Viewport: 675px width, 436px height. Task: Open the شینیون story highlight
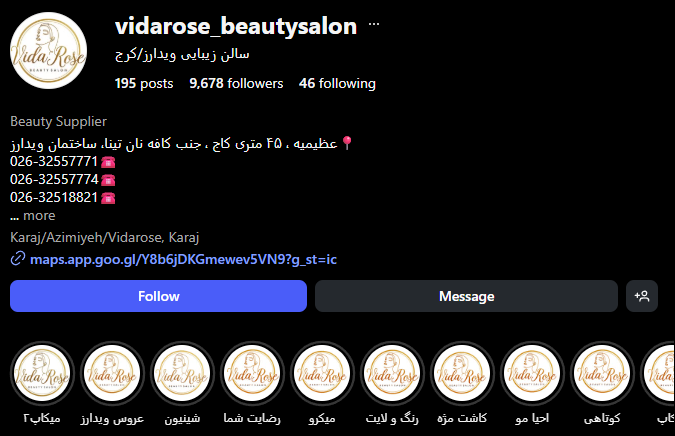tap(182, 374)
